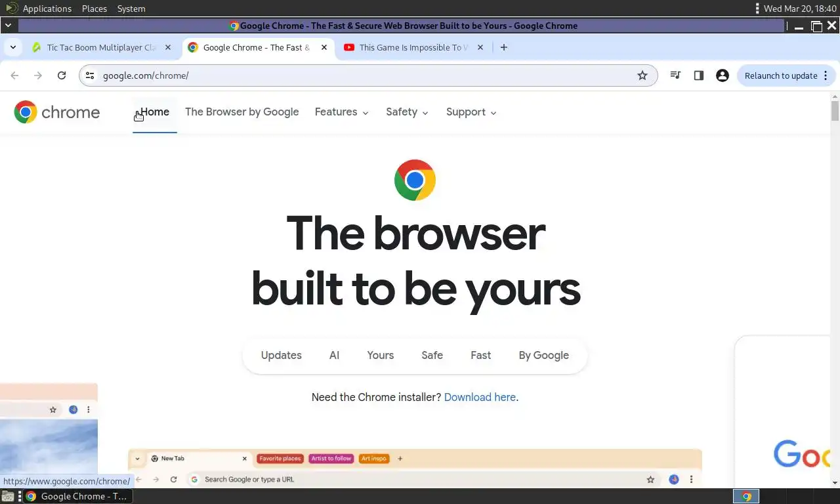Open tab search dropdown arrow
840x504 pixels.
click(12, 47)
